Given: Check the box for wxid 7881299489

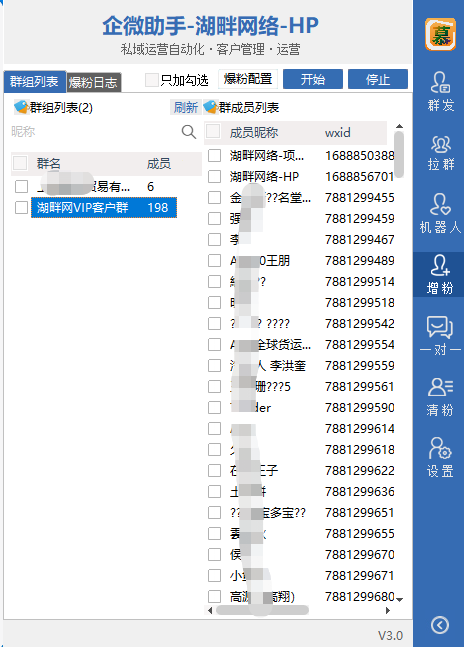Looking at the screenshot, I should pos(214,261).
